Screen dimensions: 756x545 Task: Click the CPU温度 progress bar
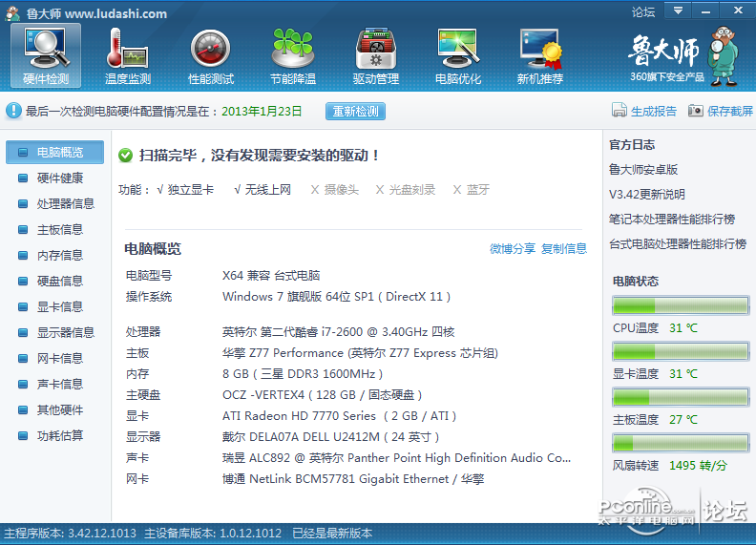(681, 305)
